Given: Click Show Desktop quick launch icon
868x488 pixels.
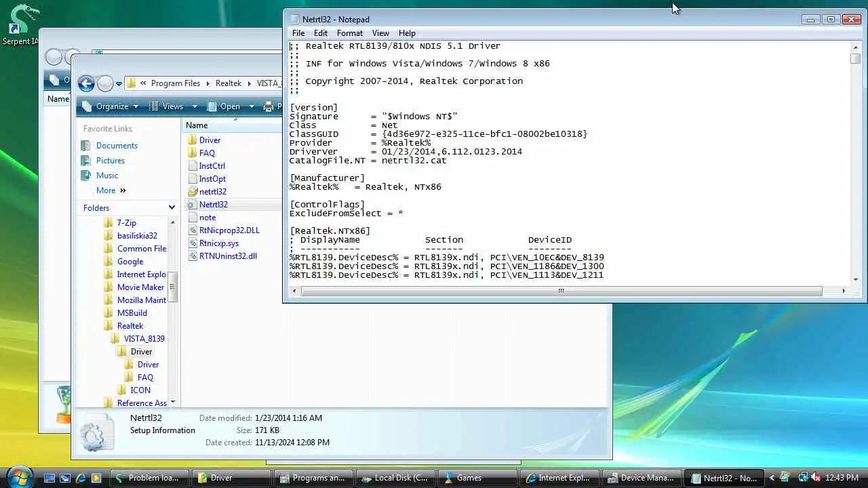Looking at the screenshot, I should pos(50,478).
